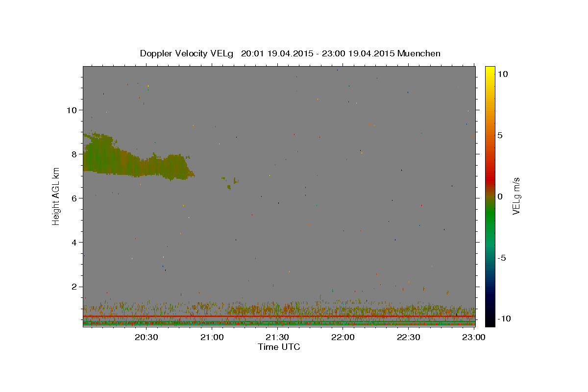
Task: Click the colorbar label 0
Action: click(500, 196)
